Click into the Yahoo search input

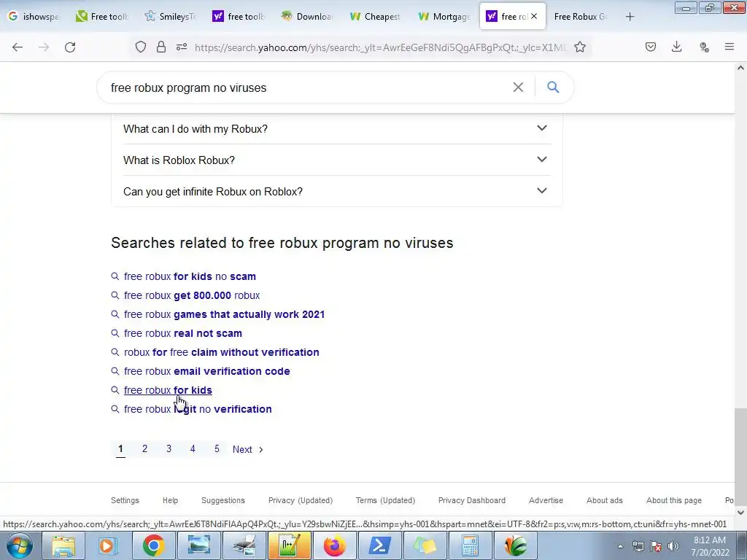(x=305, y=87)
